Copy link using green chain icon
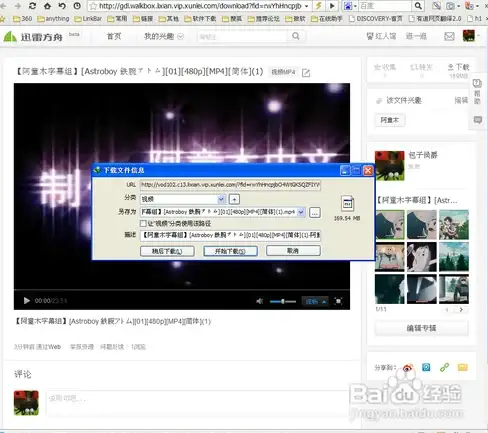Viewport: 488px width, 433px height. (x=444, y=367)
